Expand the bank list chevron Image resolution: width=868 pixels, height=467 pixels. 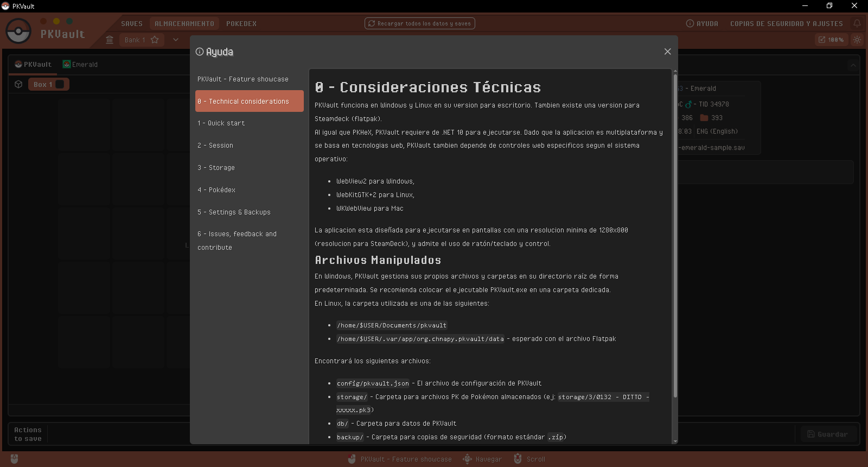pos(176,40)
